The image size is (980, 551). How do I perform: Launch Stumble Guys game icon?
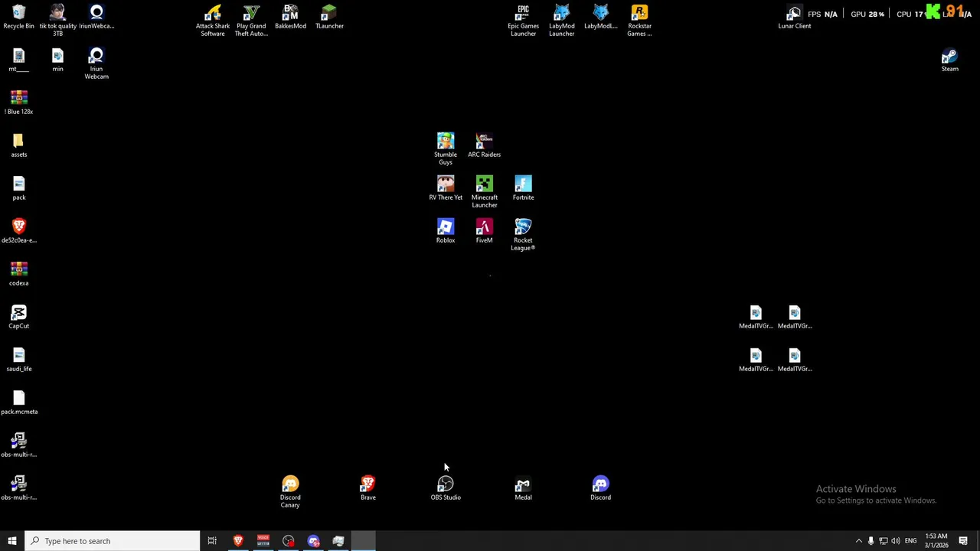pos(446,149)
